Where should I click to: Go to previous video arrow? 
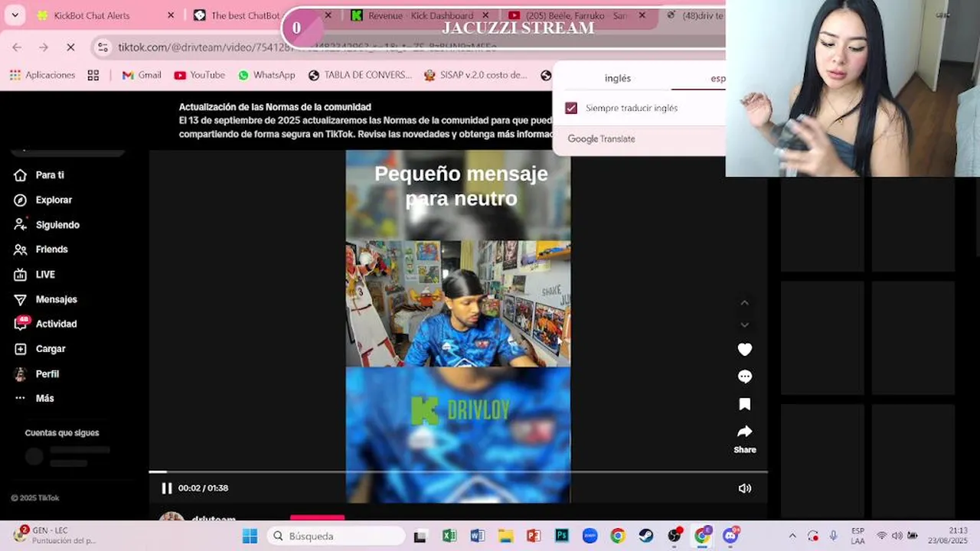click(x=744, y=303)
